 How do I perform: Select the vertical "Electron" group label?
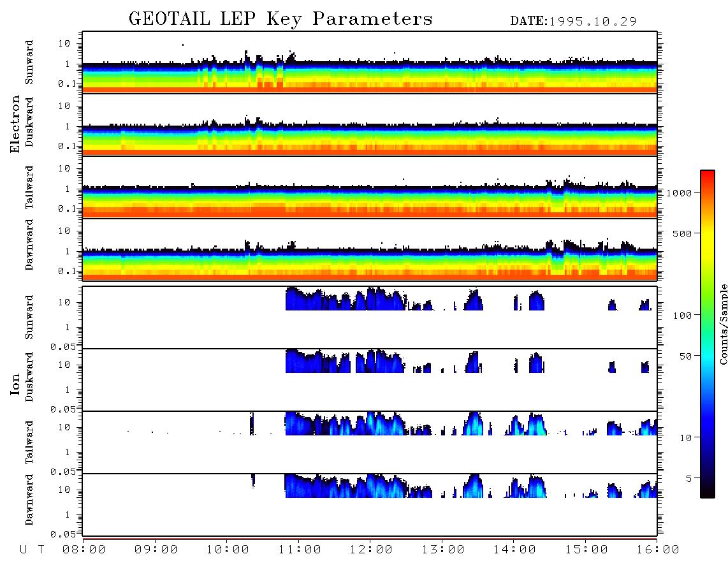[15, 124]
